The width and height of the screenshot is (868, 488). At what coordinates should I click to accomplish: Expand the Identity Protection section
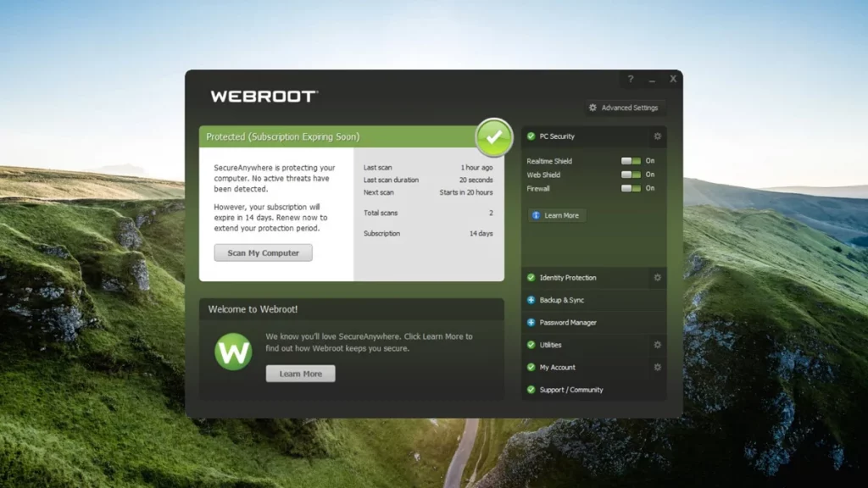pos(567,278)
